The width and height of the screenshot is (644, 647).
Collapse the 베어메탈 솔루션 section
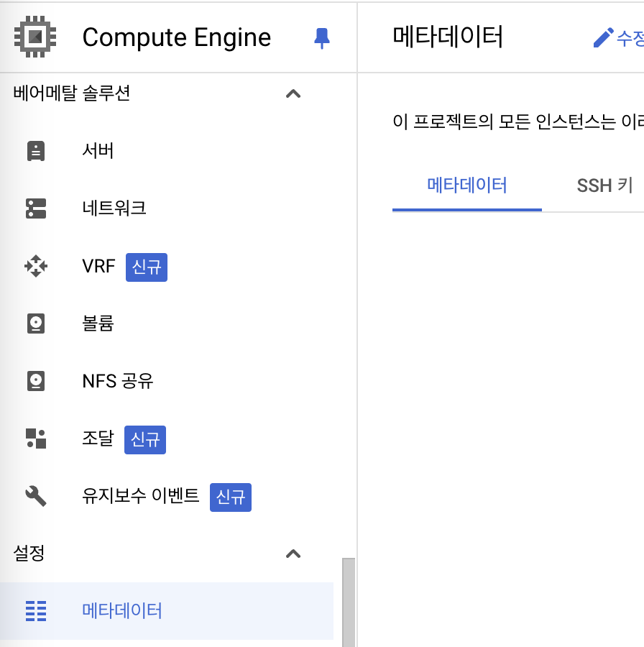(x=293, y=93)
